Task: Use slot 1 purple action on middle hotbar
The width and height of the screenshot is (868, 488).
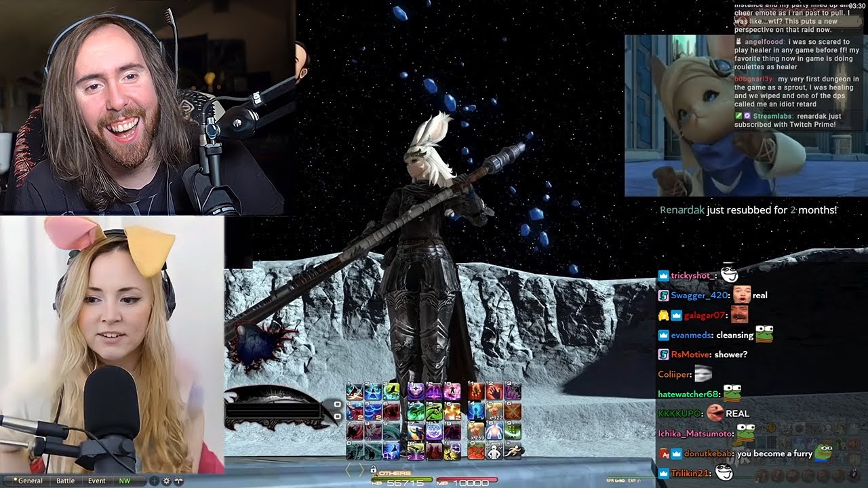Action: 416,391
